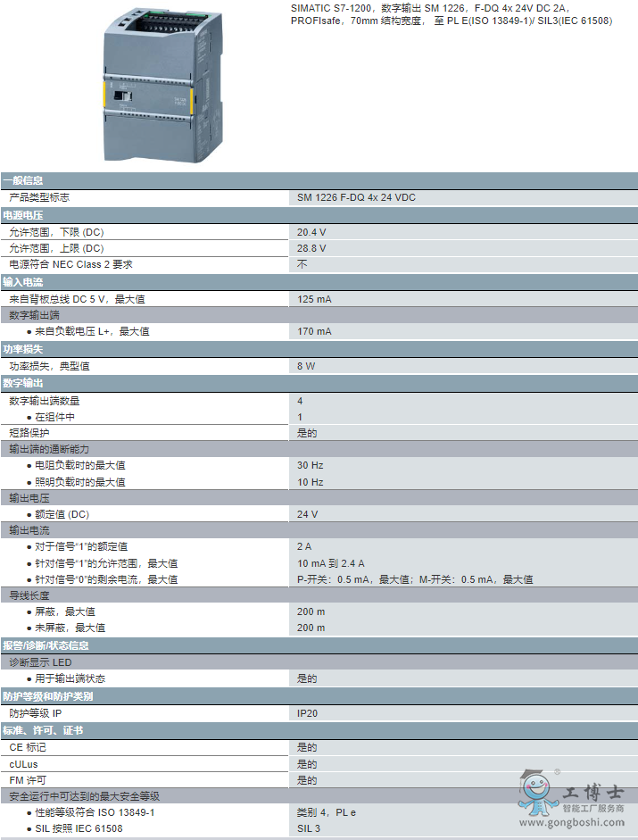
Task: Click the 针对信号“0”的剩余电流 label
Action: 106,579
